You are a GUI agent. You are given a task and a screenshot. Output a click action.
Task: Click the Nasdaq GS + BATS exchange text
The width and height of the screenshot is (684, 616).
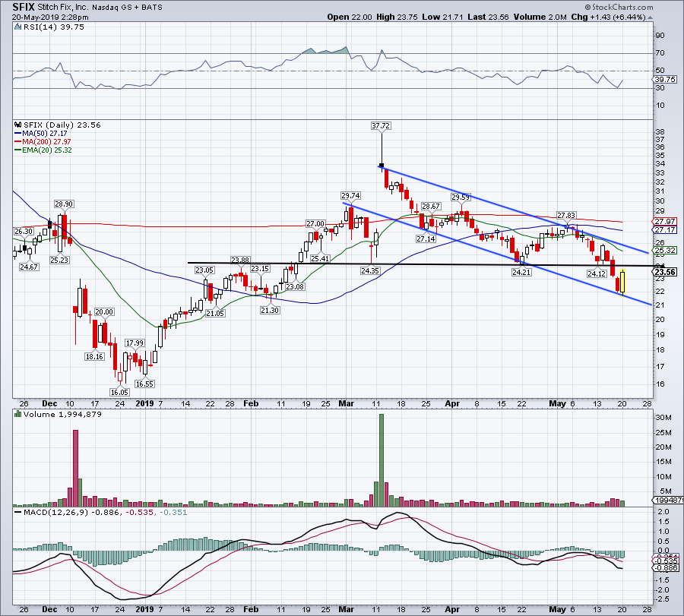[127, 8]
